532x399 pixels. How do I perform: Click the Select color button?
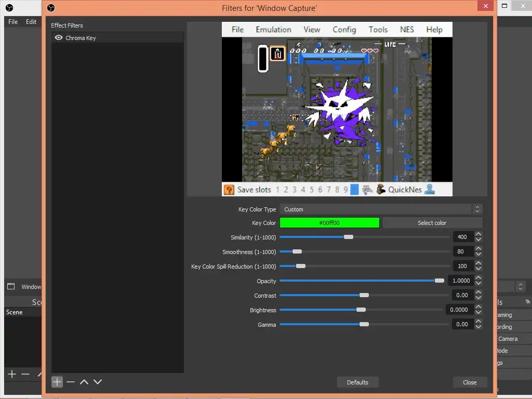click(x=432, y=223)
